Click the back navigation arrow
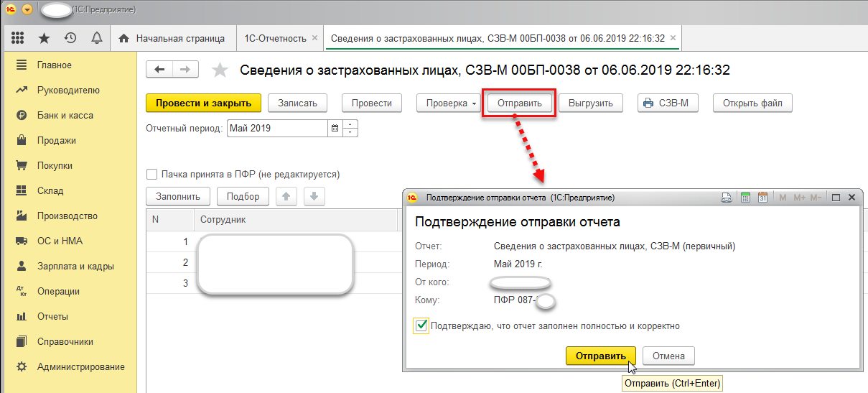This screenshot has width=868, height=393. click(x=159, y=69)
